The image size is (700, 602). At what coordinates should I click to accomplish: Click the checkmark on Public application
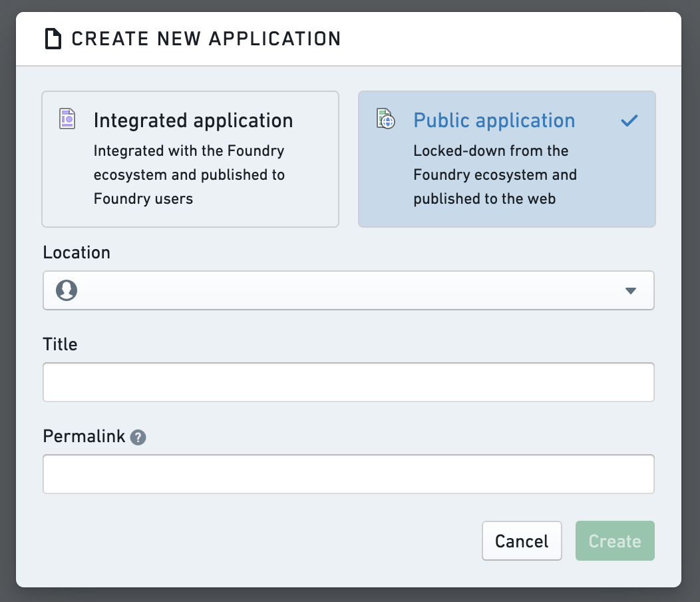tap(629, 121)
